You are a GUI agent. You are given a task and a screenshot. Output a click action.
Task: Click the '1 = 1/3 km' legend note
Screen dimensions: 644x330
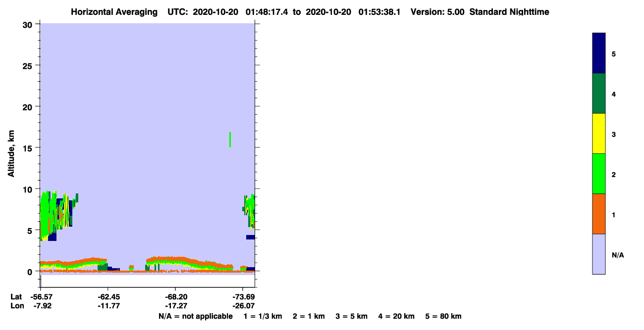click(x=263, y=316)
